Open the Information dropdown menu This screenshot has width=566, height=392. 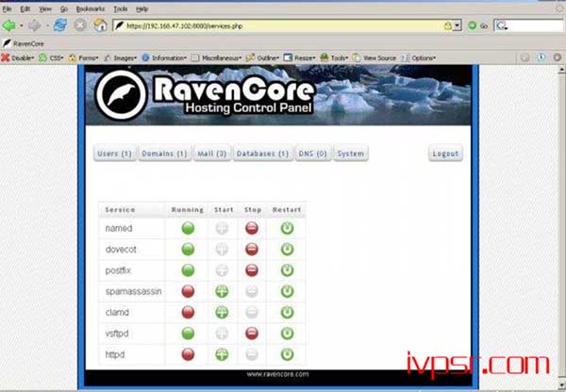tap(164, 57)
